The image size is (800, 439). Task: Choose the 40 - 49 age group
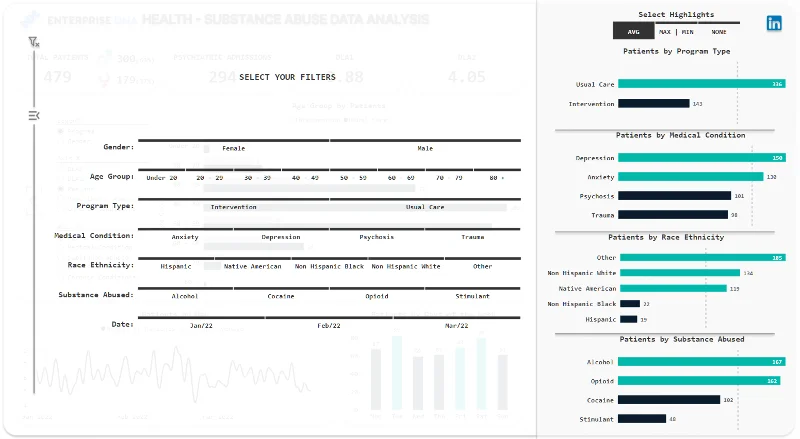coord(306,178)
